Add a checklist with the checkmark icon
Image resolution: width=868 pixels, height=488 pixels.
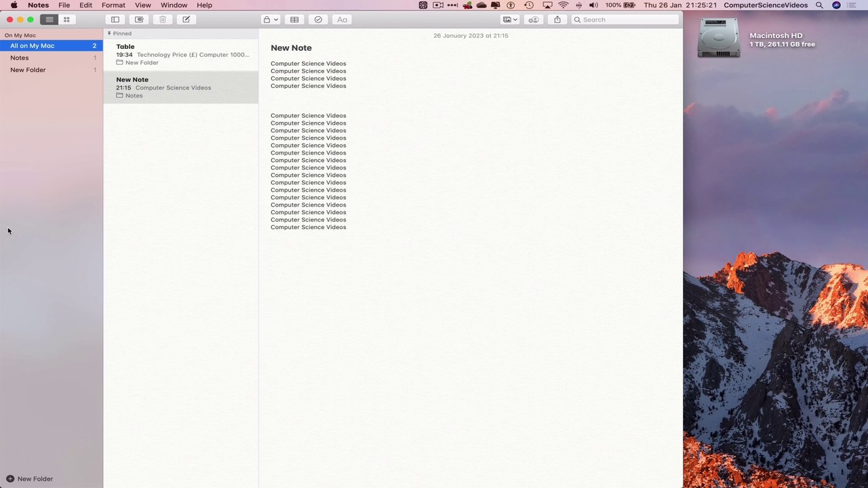coord(318,20)
